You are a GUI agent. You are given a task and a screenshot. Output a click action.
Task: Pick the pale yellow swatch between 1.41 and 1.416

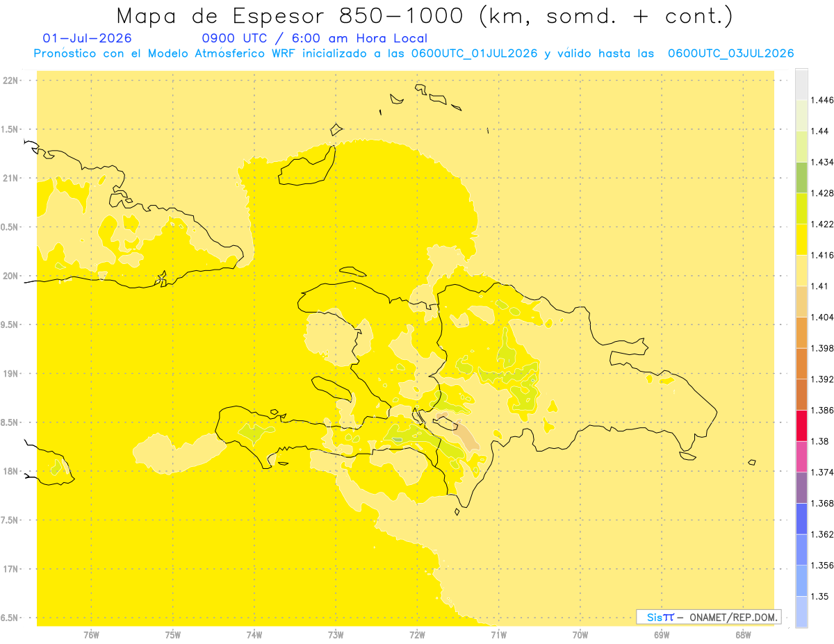(x=801, y=270)
